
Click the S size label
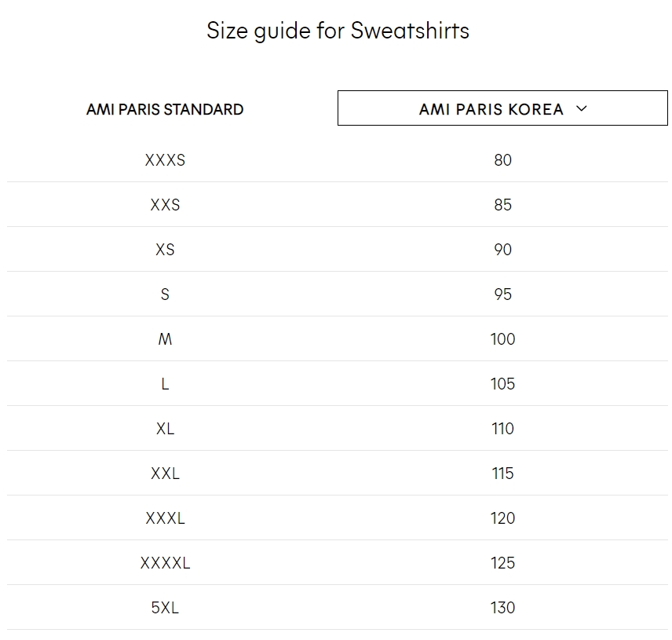(x=165, y=294)
